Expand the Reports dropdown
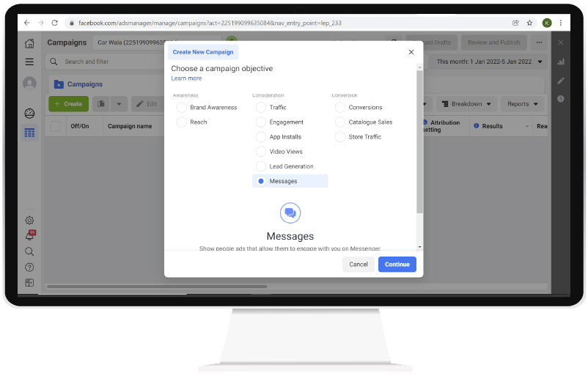588x376 pixels. click(522, 104)
